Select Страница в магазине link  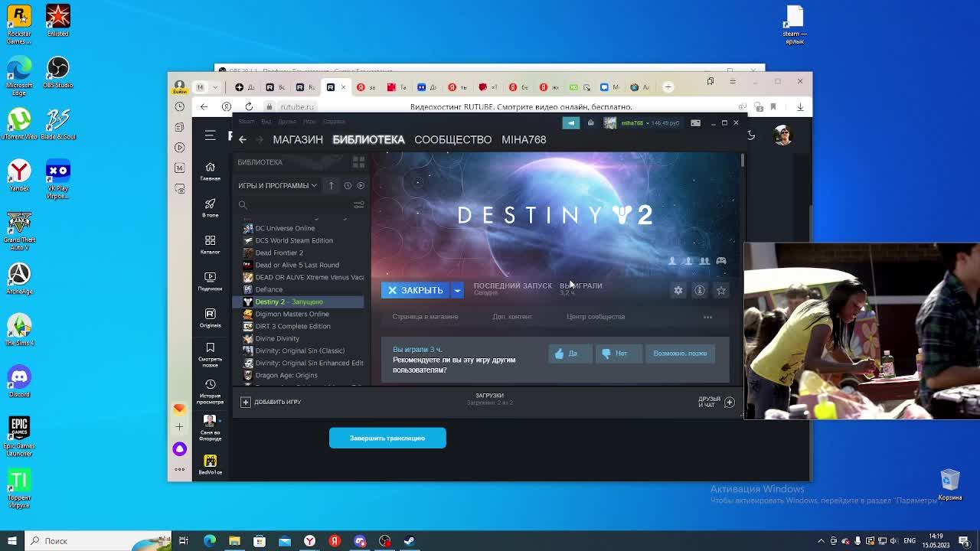(x=425, y=317)
